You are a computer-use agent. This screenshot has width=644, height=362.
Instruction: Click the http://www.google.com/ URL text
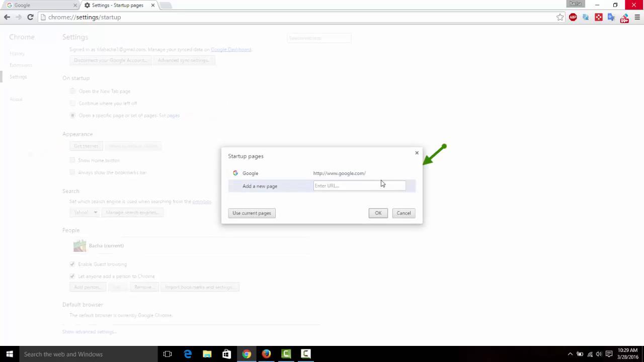[x=339, y=173]
